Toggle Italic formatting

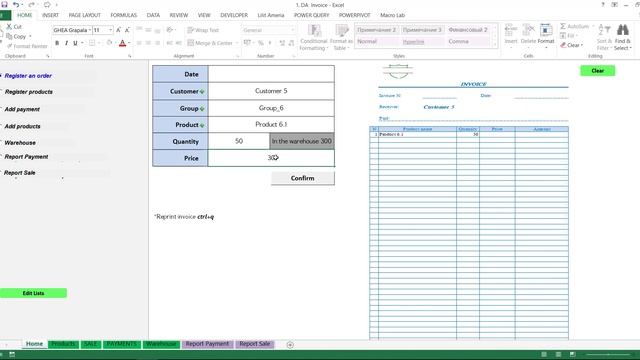tap(66, 43)
